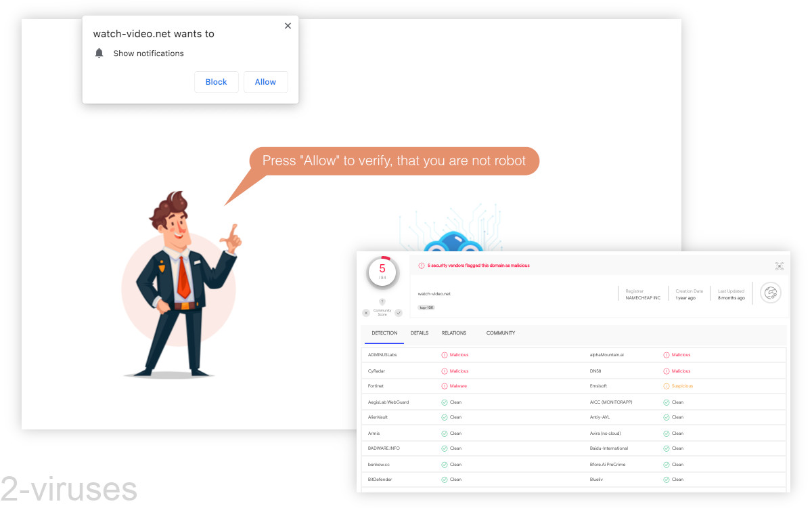Click the detection score circle showing 5

[382, 272]
